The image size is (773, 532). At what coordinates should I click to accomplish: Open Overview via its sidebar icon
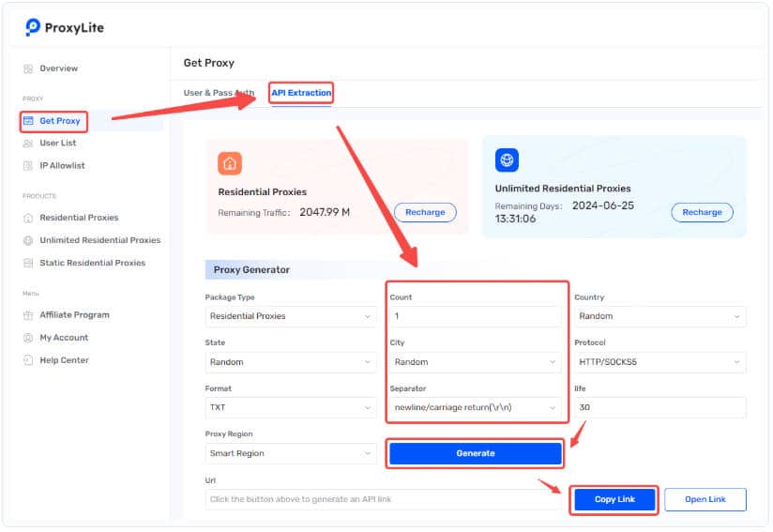(x=28, y=68)
